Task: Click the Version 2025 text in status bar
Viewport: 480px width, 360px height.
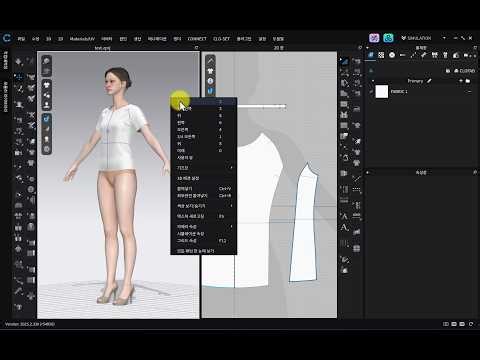Action: point(29,324)
